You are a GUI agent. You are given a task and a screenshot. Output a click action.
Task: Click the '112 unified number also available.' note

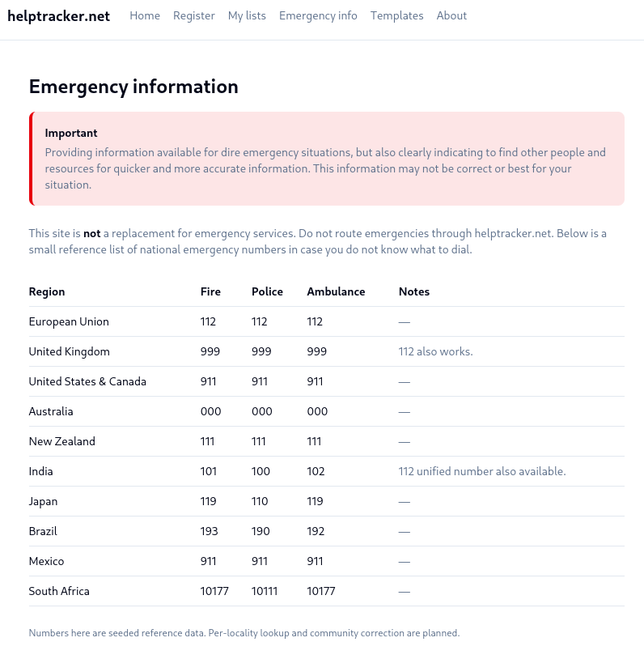coord(482,471)
